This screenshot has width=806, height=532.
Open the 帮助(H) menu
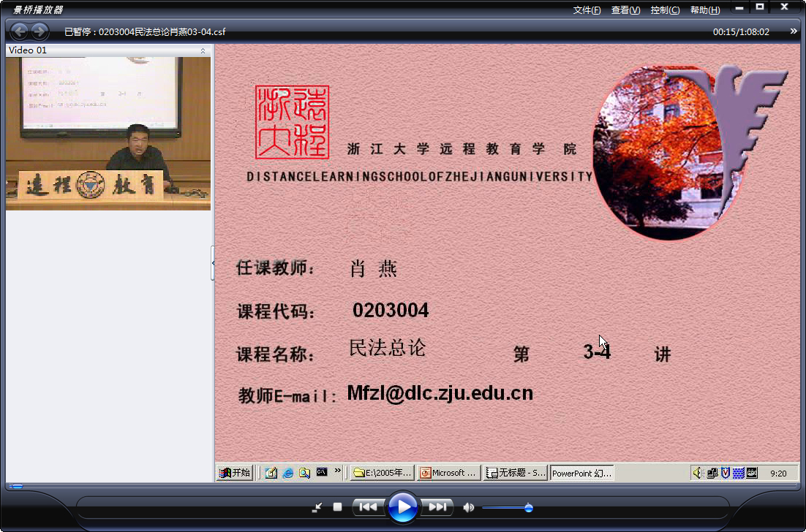[705, 10]
